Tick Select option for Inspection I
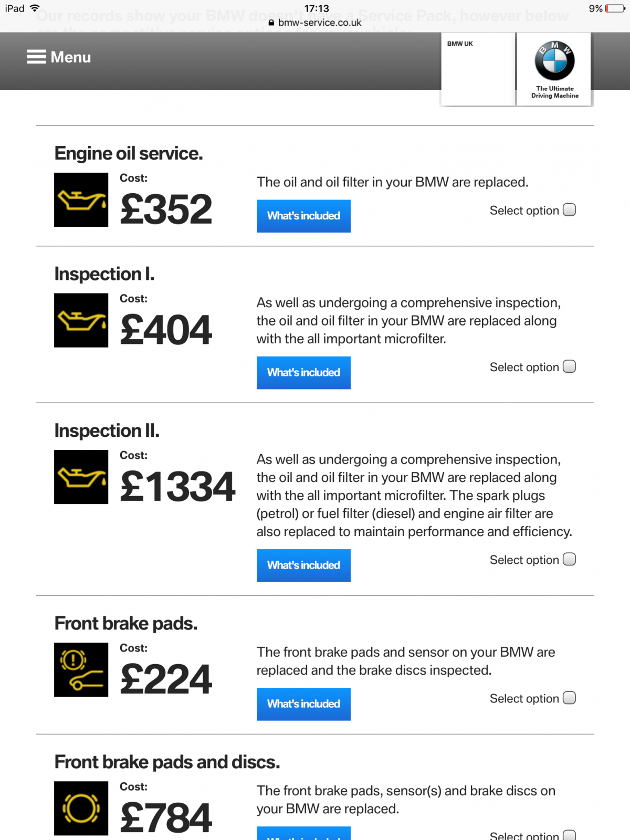Image resolution: width=630 pixels, height=840 pixels. (569, 366)
